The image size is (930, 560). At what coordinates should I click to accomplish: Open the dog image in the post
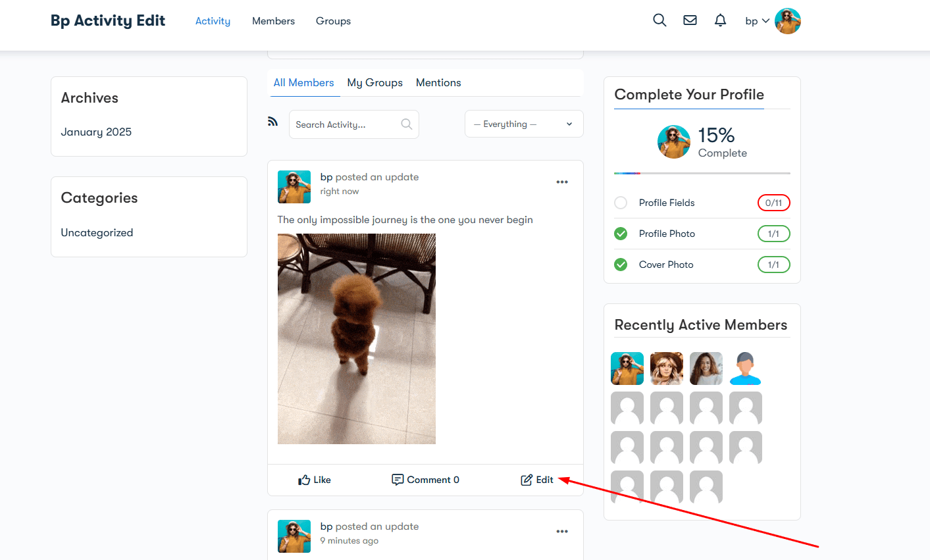click(x=356, y=338)
